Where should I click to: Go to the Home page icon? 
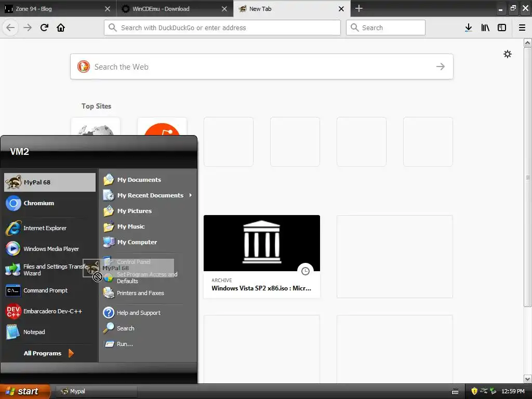61,28
